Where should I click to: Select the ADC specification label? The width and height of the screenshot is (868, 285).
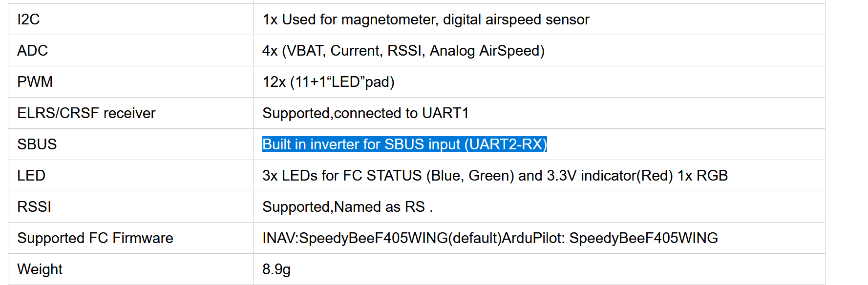33,51
